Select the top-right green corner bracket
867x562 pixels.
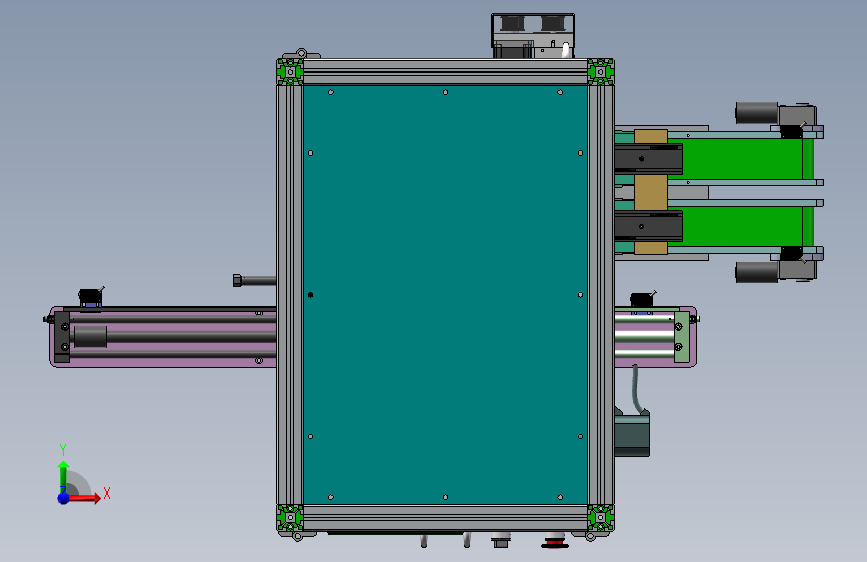pyautogui.click(x=600, y=71)
